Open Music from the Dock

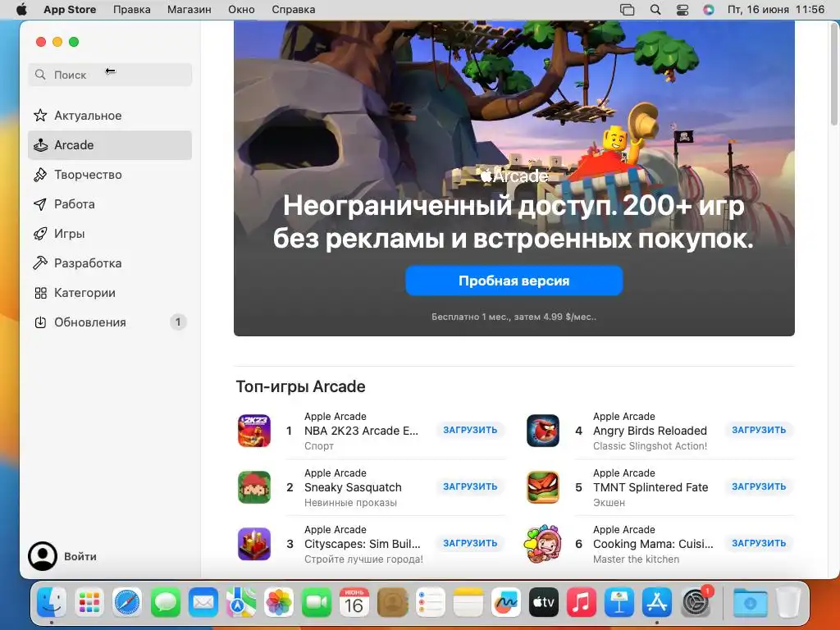coord(582,602)
